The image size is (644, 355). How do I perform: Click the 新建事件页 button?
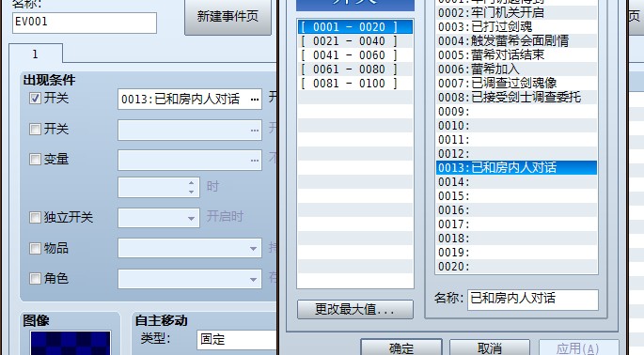click(228, 16)
